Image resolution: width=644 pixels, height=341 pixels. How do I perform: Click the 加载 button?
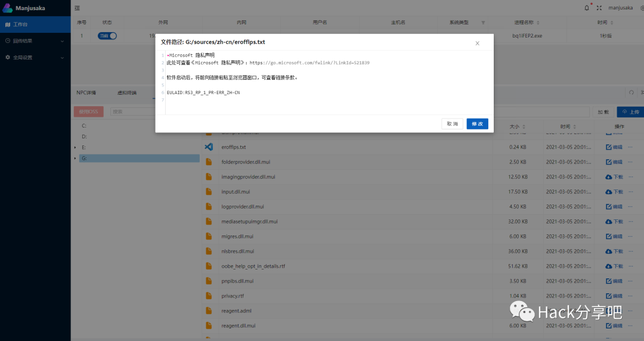click(x=603, y=111)
